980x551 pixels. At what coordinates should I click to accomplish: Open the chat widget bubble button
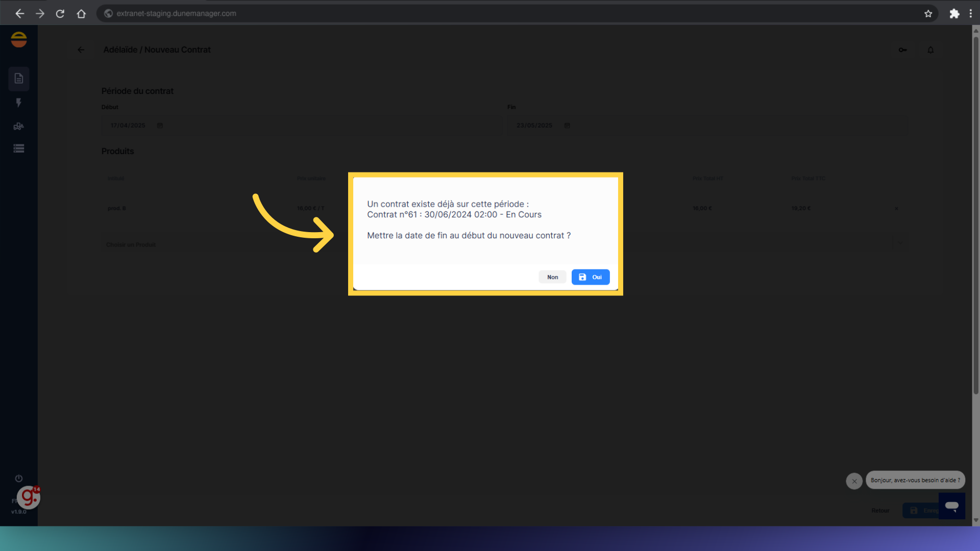[951, 506]
